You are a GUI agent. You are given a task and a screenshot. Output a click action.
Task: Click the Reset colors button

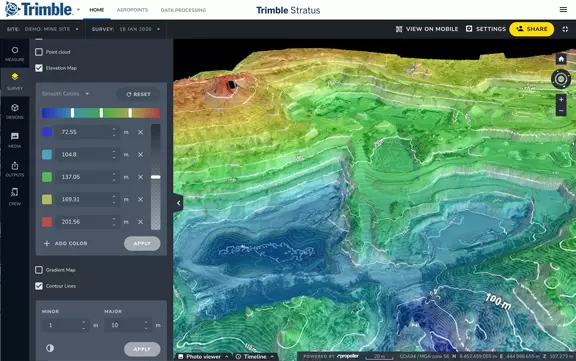click(x=138, y=94)
